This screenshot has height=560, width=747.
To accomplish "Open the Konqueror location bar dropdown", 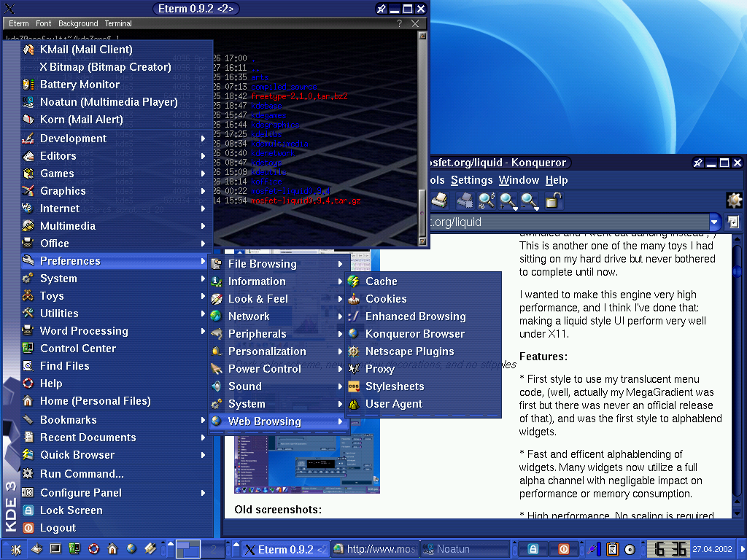I will pyautogui.click(x=714, y=222).
